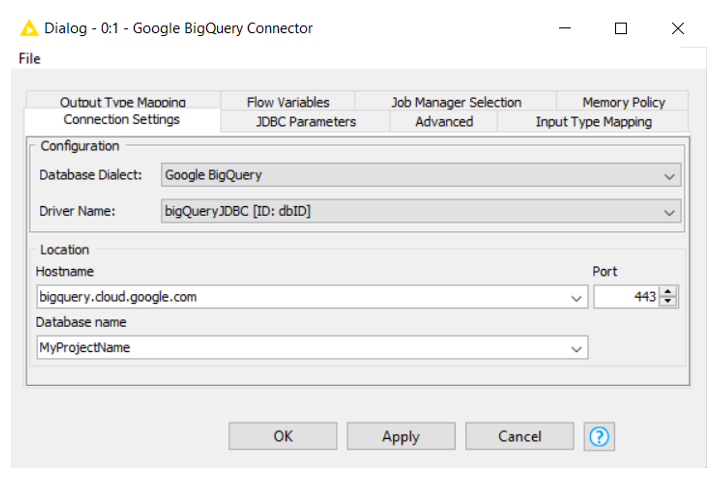
Task: Switch to the JDBC Parameters tab
Action: click(x=306, y=121)
